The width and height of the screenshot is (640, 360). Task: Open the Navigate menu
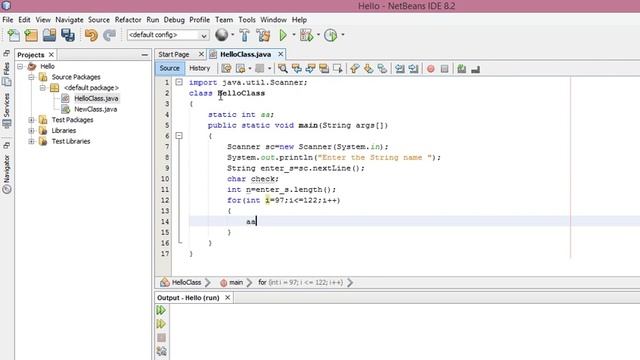(x=69, y=20)
